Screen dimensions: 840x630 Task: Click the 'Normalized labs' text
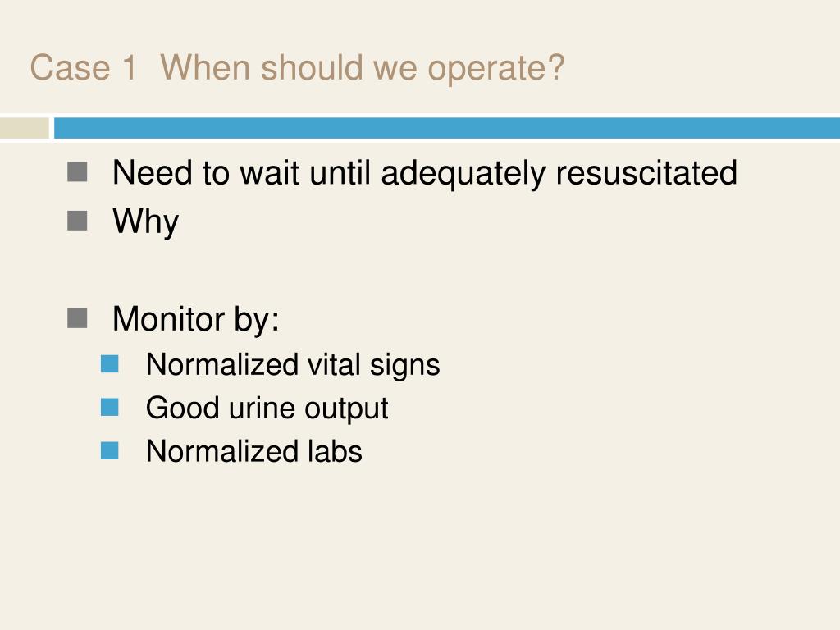pos(254,451)
